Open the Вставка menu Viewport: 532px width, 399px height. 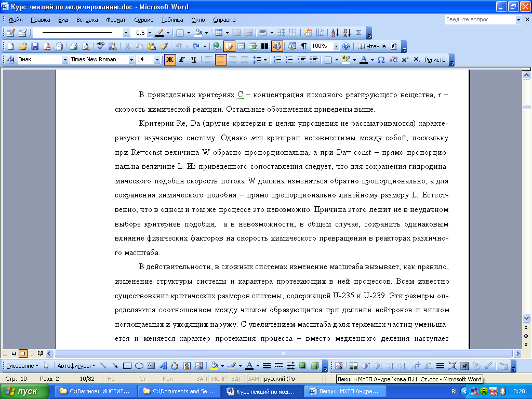tap(87, 20)
